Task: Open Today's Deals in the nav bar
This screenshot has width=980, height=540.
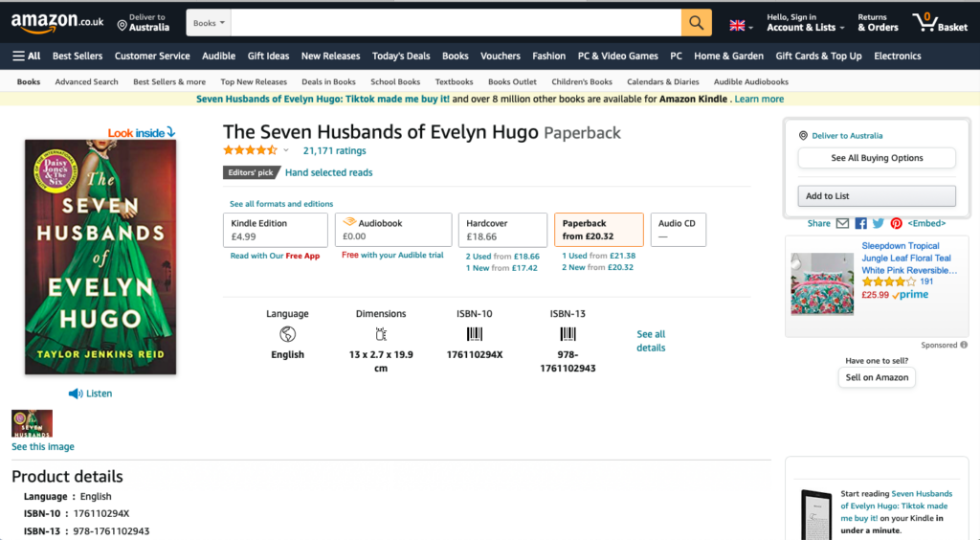Action: pyautogui.click(x=401, y=56)
